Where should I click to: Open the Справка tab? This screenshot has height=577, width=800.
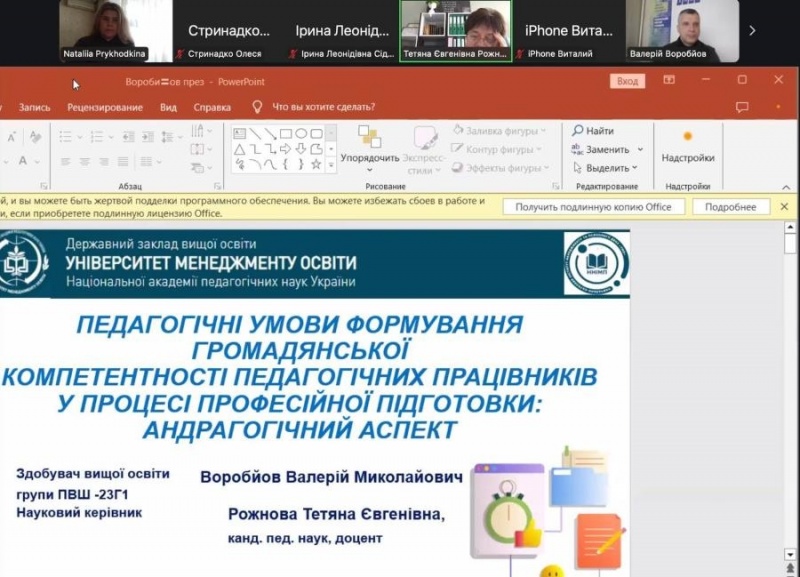pos(212,107)
